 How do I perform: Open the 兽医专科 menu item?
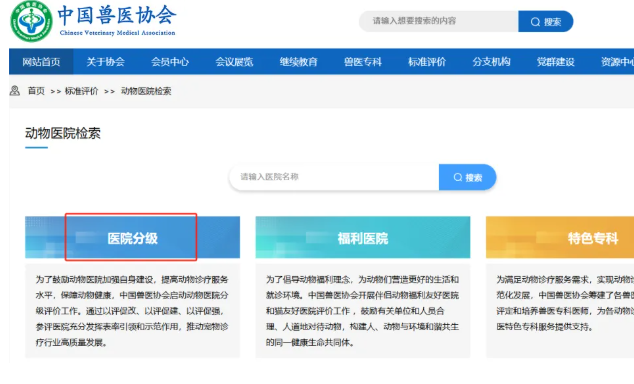(363, 62)
